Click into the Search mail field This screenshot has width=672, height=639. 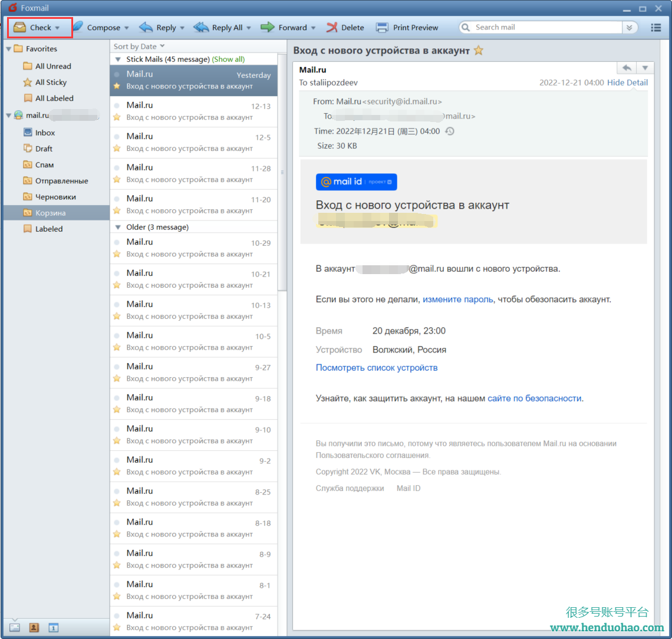[x=546, y=28]
